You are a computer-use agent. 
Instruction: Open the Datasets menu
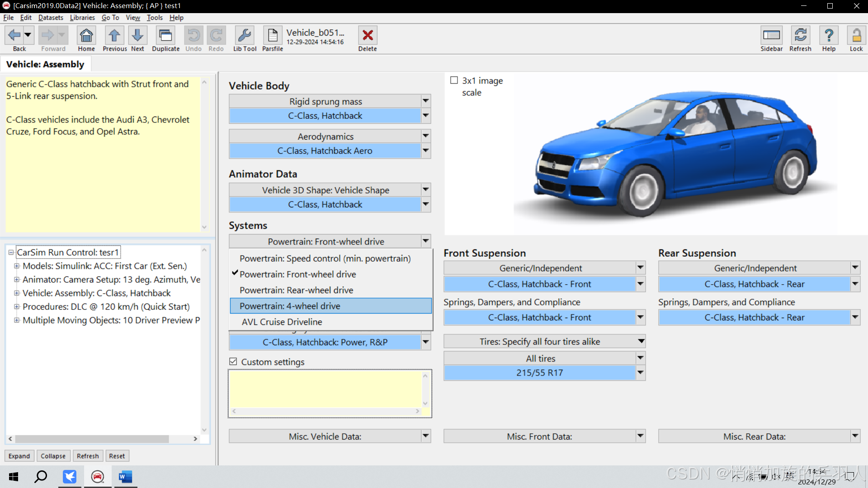tap(51, 18)
